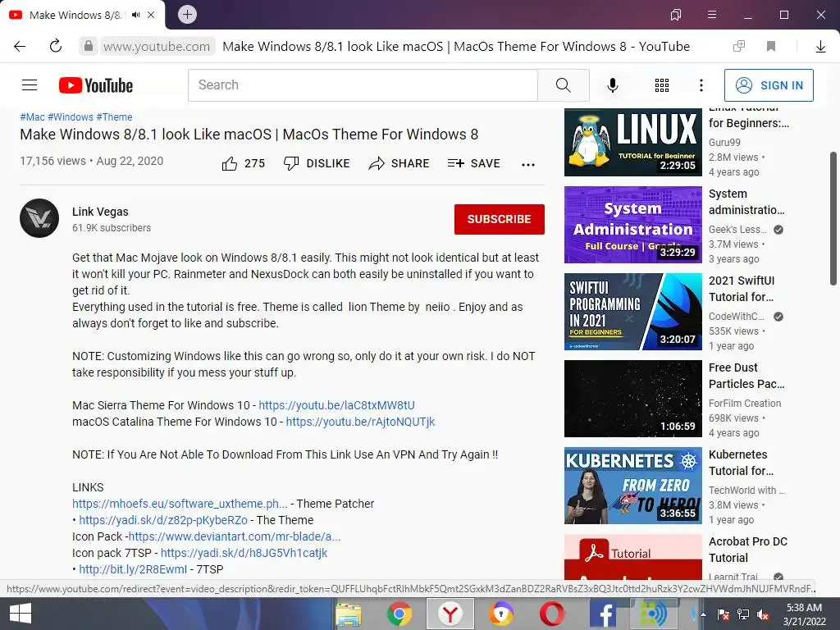Open youtu.be/rAjtoNQUTjk Catalina link
840x630 pixels.
pyautogui.click(x=361, y=422)
